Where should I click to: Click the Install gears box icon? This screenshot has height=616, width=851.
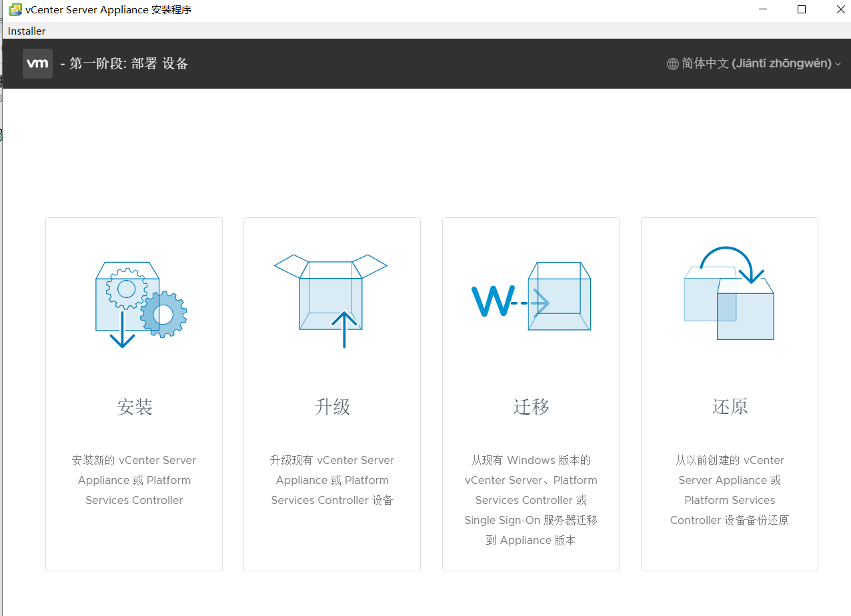tap(141, 305)
